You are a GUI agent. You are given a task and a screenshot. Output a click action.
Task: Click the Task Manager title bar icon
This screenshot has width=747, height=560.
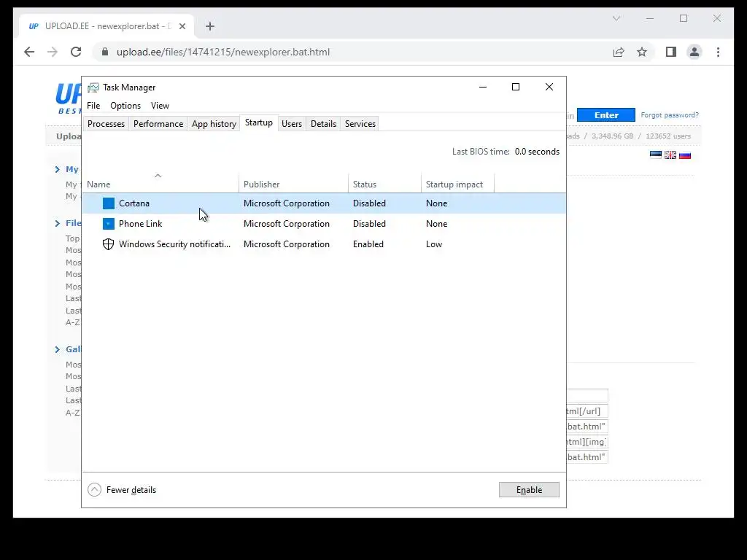(93, 87)
